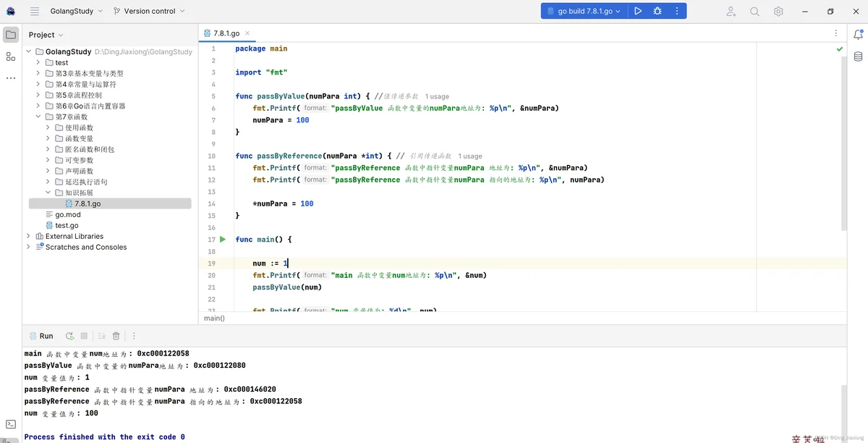868x443 pixels.
Task: Select the Run tab in bottom panel
Action: 41,336
